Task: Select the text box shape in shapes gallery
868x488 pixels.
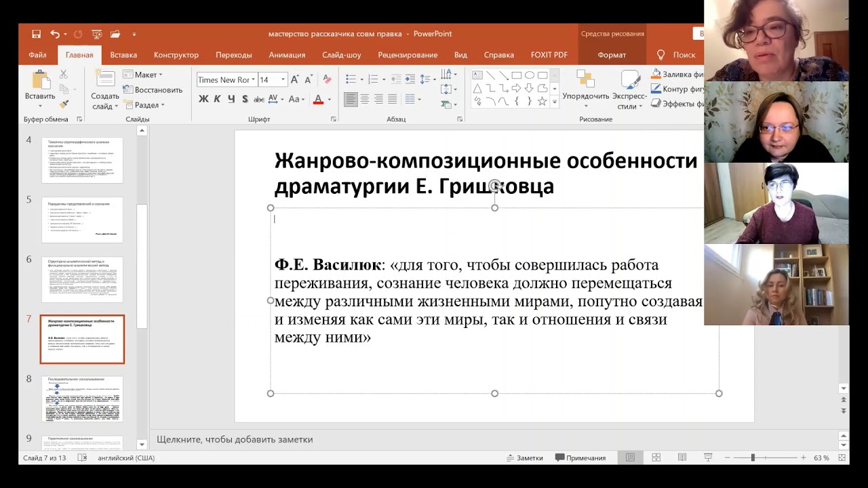Action: pos(477,75)
